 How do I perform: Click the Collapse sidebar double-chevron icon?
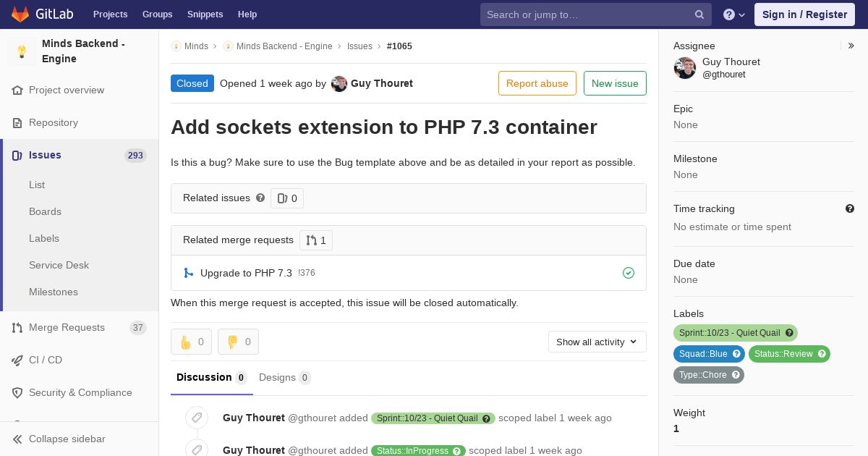click(17, 439)
